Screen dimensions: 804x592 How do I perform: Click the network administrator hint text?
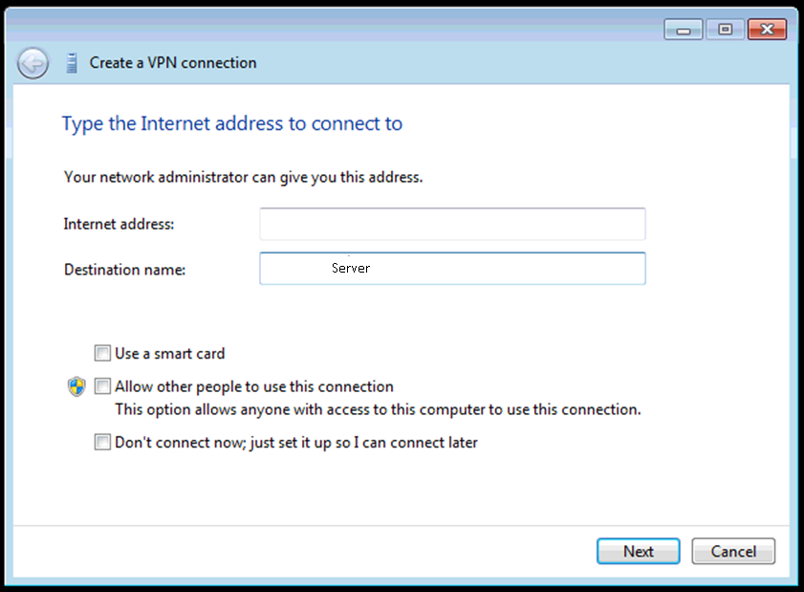point(244,177)
